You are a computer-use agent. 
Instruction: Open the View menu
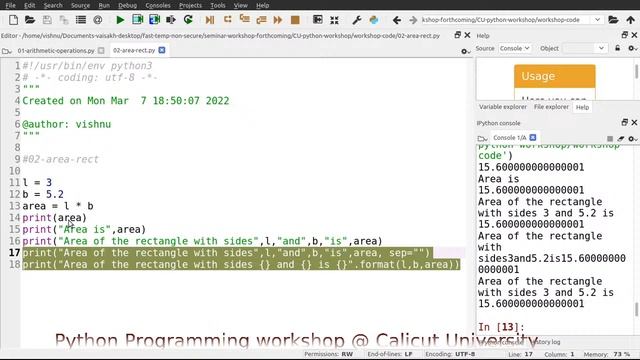tap(241, 5)
